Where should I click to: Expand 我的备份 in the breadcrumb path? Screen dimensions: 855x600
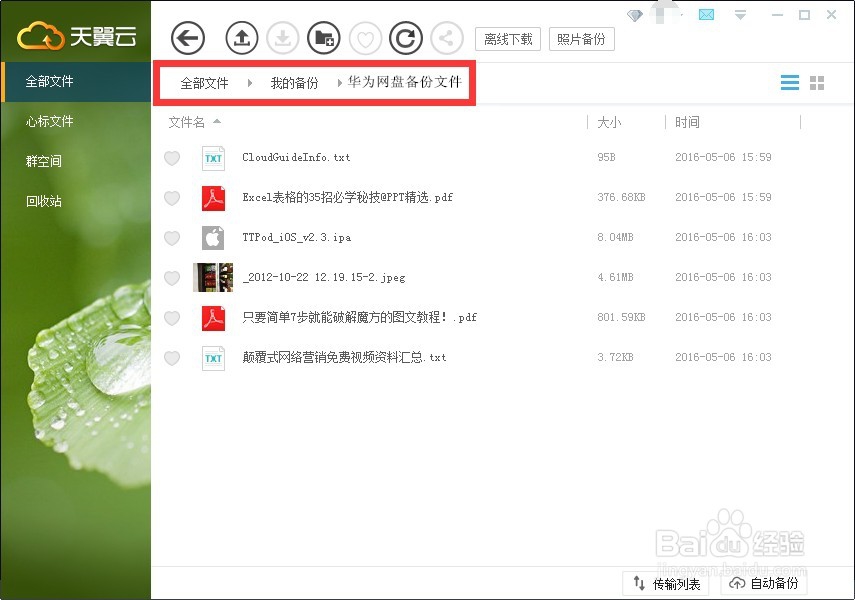(x=294, y=83)
